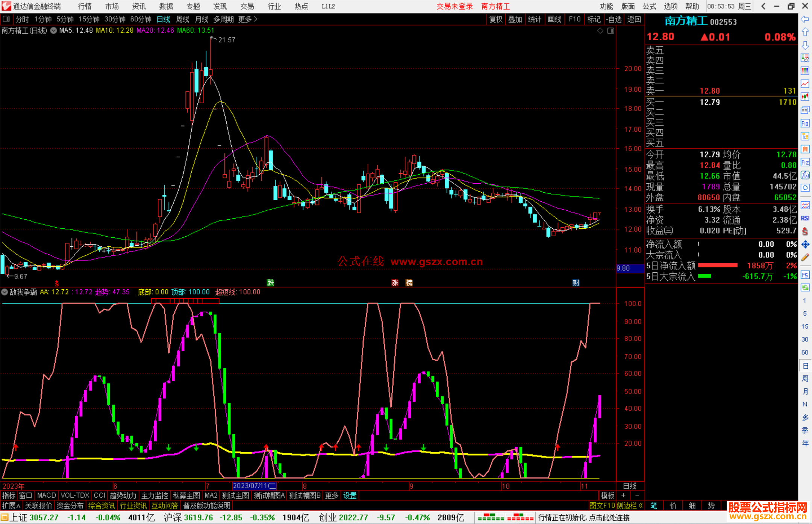Click the F10 icon in right sidebar
The image size is (812, 524).
tap(805, 123)
